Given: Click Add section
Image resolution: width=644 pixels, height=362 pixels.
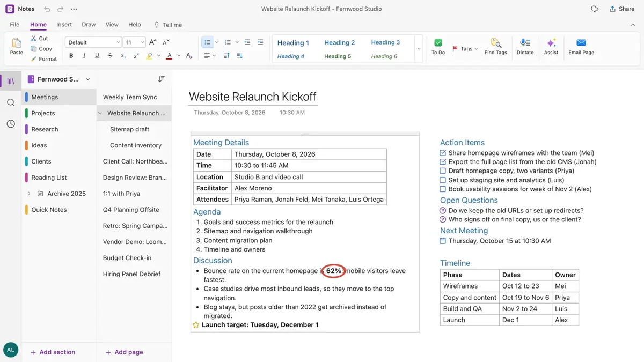Looking at the screenshot, I should click(x=53, y=352).
